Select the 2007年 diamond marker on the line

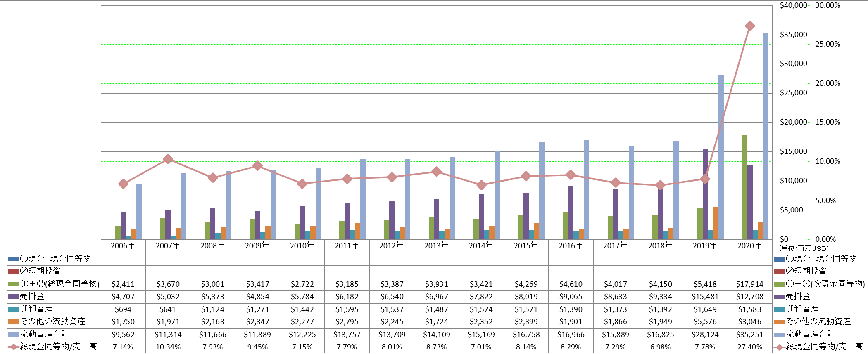coord(168,159)
